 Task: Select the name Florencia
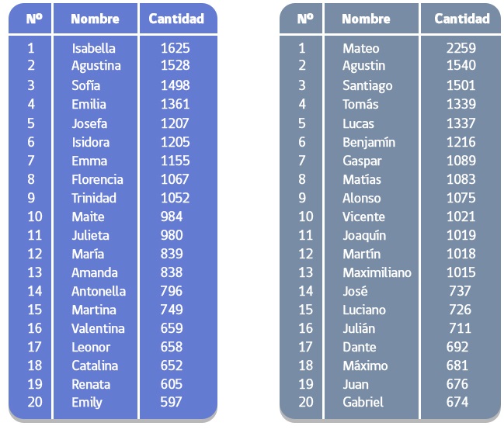coord(97,179)
